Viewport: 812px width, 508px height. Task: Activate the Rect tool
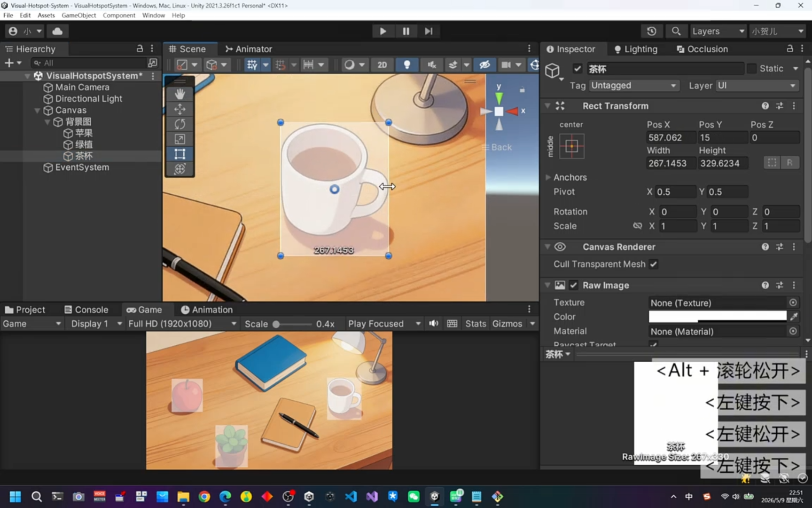tap(180, 154)
